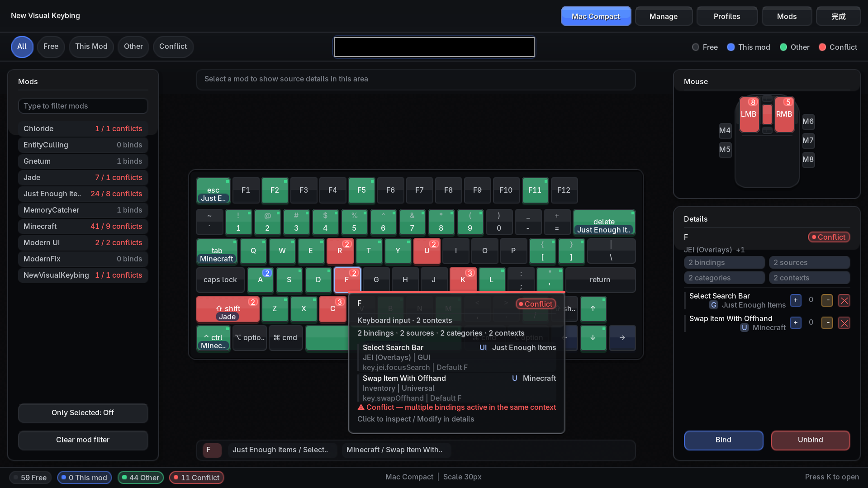This screenshot has width=868, height=488.
Task: Select the M7 mouse button
Action: pyautogui.click(x=808, y=141)
